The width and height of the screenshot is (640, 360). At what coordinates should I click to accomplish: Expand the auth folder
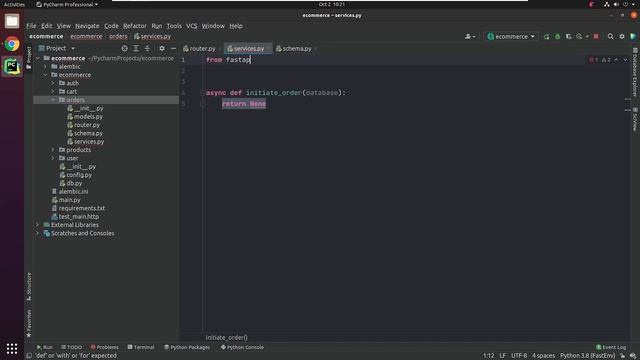pos(53,83)
